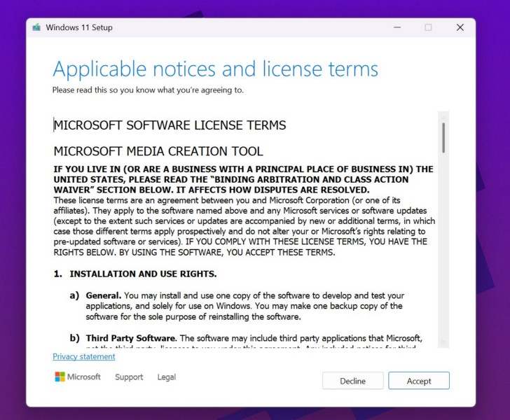Click the bold "General." clause label
Image resolution: width=510 pixels, height=420 pixels.
pos(104,296)
